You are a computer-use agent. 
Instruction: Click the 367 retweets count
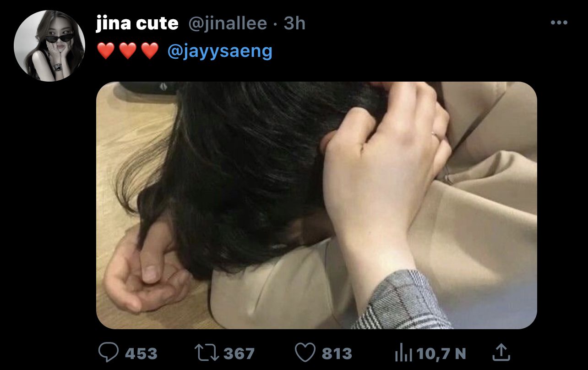239,353
